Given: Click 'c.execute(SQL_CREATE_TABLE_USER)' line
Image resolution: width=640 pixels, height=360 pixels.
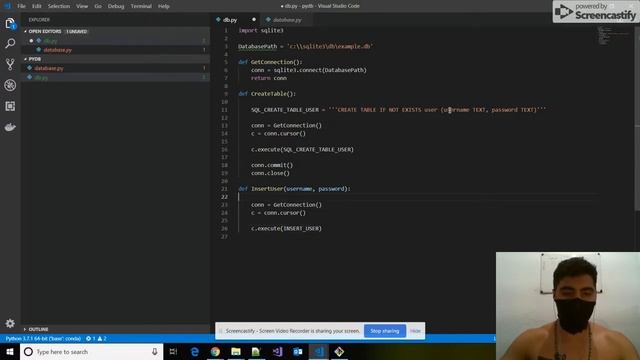Looking at the screenshot, I should (302, 149).
